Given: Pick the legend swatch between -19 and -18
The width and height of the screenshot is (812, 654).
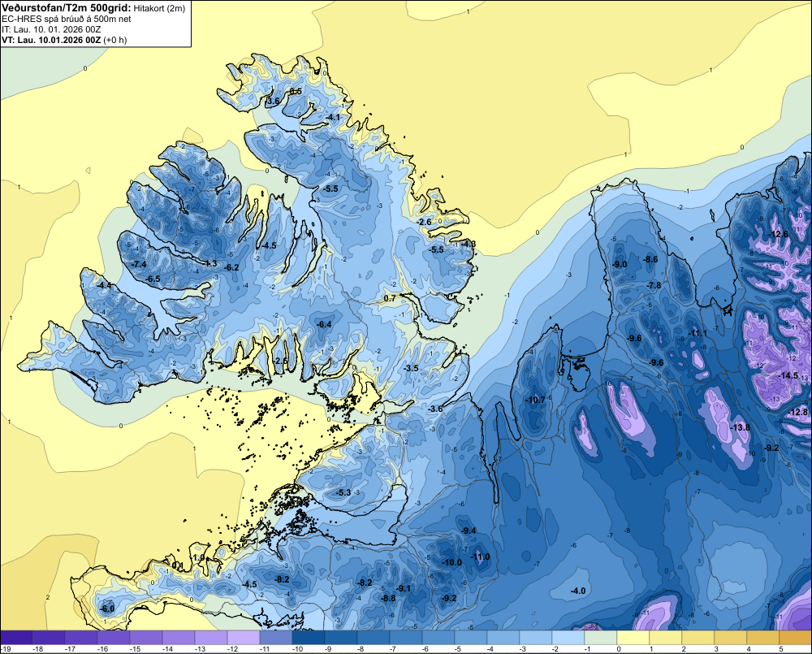Looking at the screenshot, I should pos(16,638).
